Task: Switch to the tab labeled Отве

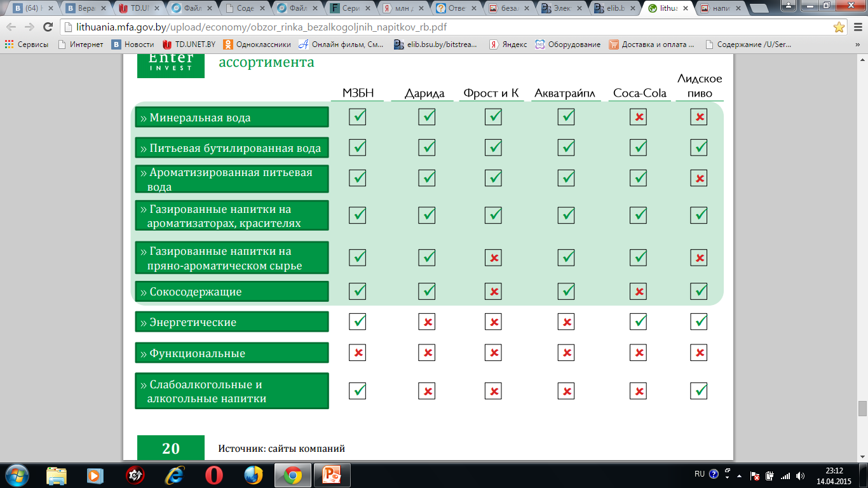Action: tap(457, 8)
